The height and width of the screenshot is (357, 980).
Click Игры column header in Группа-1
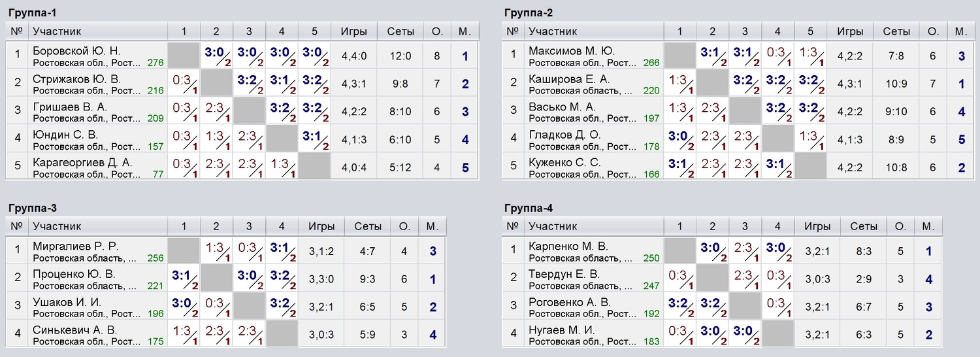click(353, 31)
